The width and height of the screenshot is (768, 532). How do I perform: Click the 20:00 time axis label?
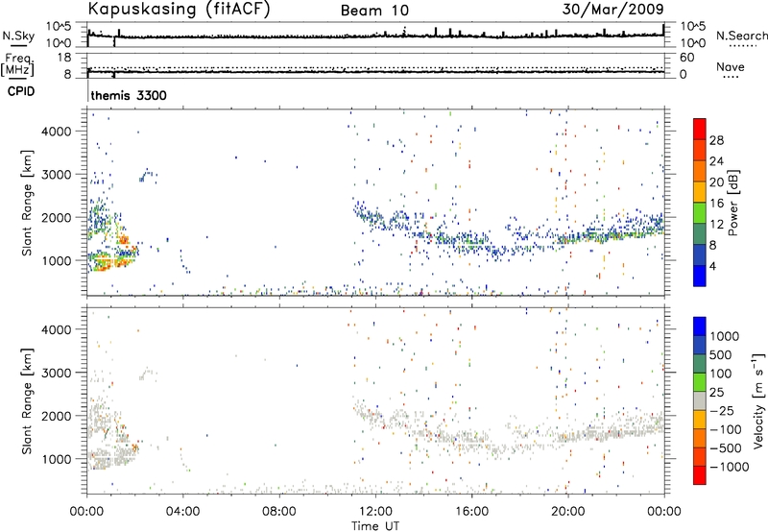pos(568,512)
